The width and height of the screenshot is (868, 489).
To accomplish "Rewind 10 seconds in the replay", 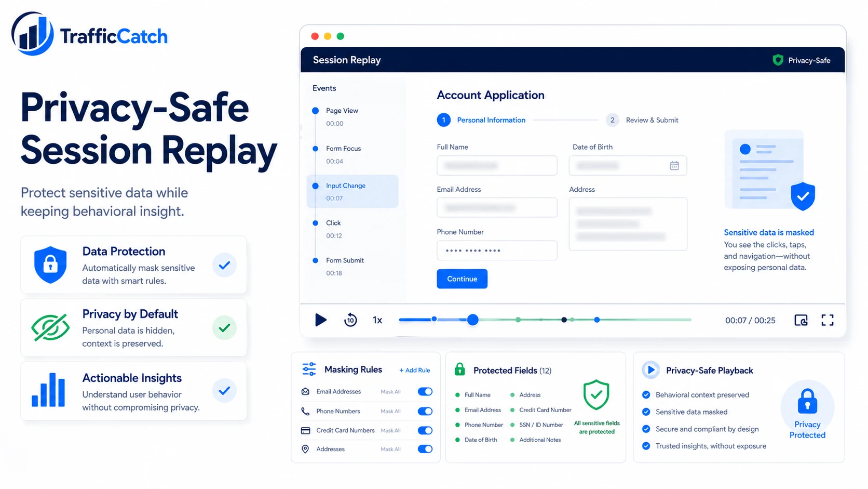I will 350,320.
